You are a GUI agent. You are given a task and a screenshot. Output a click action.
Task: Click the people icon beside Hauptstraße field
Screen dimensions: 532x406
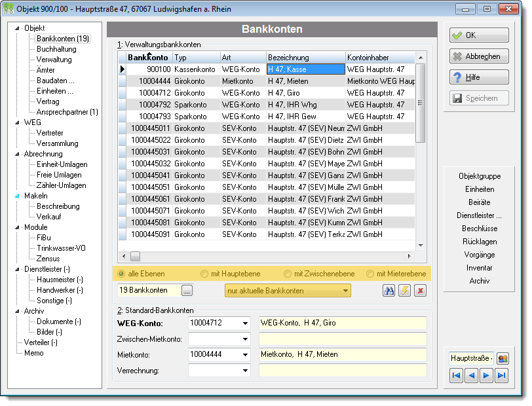(503, 358)
